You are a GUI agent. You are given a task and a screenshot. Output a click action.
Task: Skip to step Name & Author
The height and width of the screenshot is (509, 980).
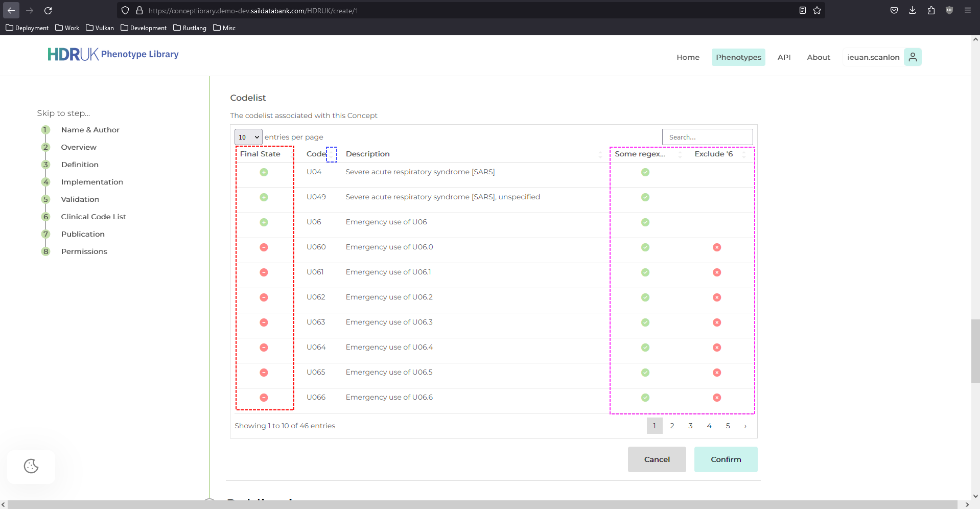pos(90,130)
